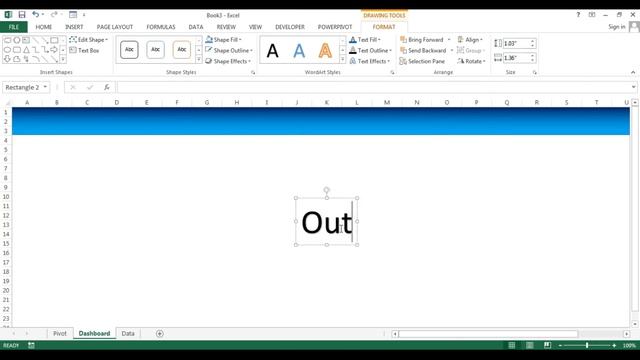Open the Shape Effects menu

228,61
